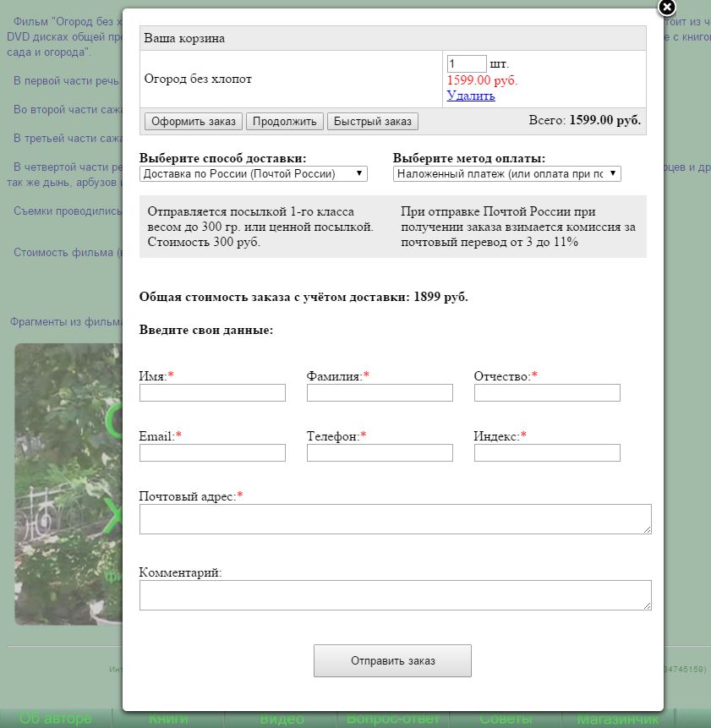
Task: Click the Оформить заказ button
Action: tap(194, 122)
